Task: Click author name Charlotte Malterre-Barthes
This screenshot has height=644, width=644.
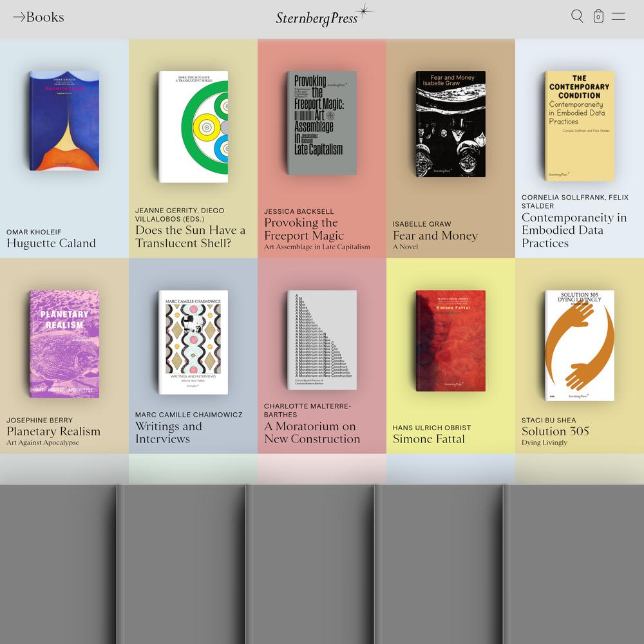Action: [308, 411]
